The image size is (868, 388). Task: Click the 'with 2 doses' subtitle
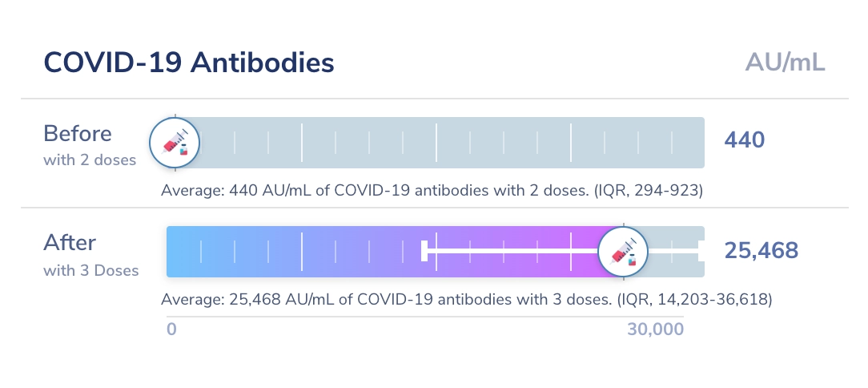click(x=90, y=160)
